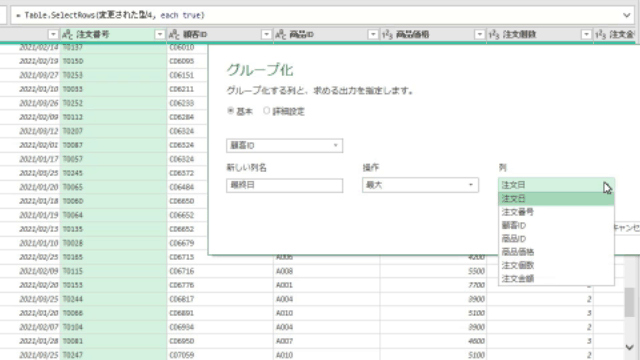The width and height of the screenshot is (640, 360).
Task: Select customer cell C07059
Action: tap(220, 355)
